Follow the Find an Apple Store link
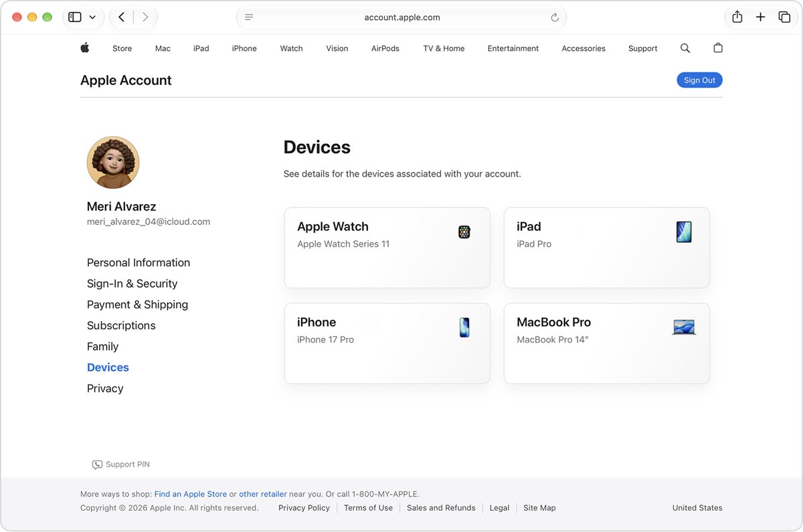The height and width of the screenshot is (532, 803). [x=191, y=494]
